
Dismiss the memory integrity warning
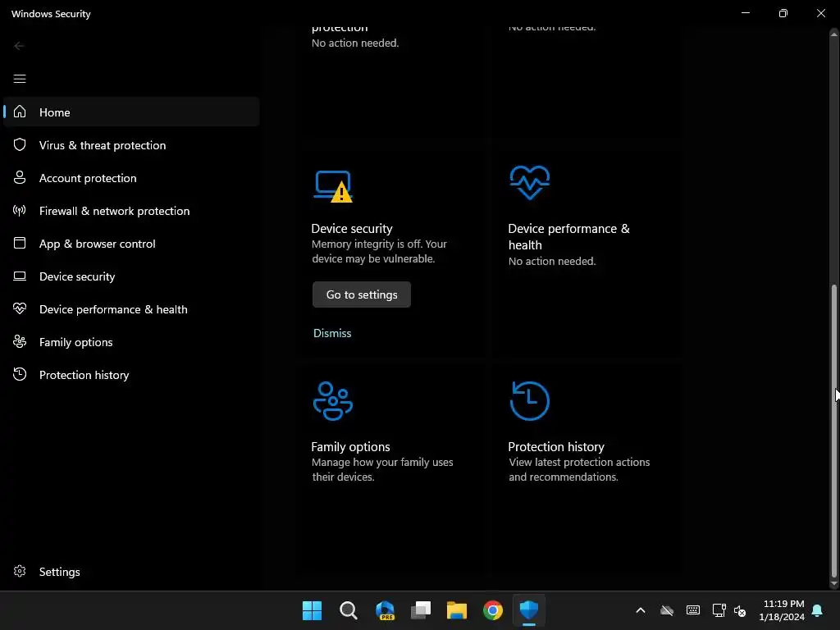pos(332,333)
